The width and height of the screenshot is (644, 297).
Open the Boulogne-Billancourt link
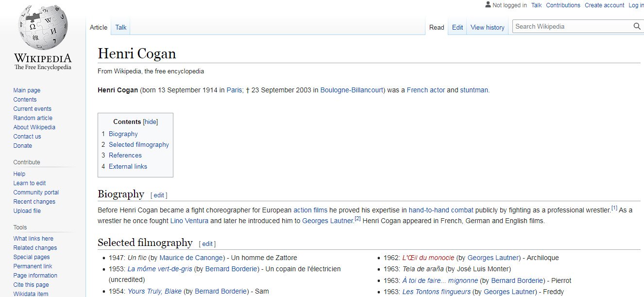pos(351,90)
